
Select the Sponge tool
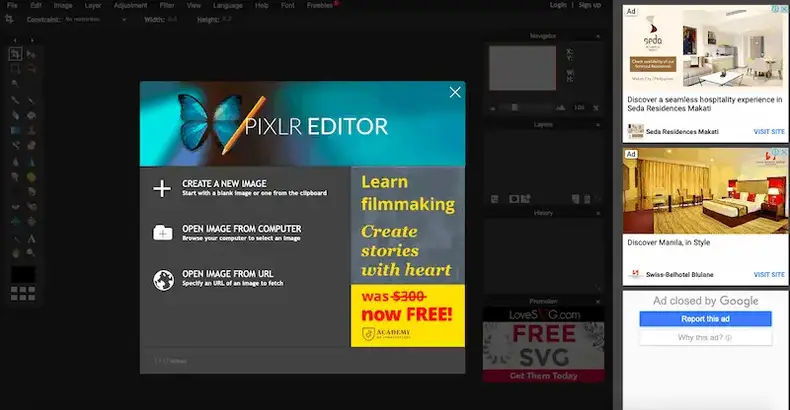click(x=31, y=177)
